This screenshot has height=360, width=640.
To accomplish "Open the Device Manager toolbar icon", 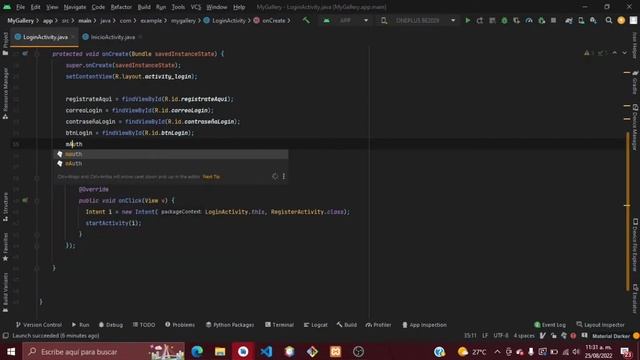I will (x=581, y=20).
